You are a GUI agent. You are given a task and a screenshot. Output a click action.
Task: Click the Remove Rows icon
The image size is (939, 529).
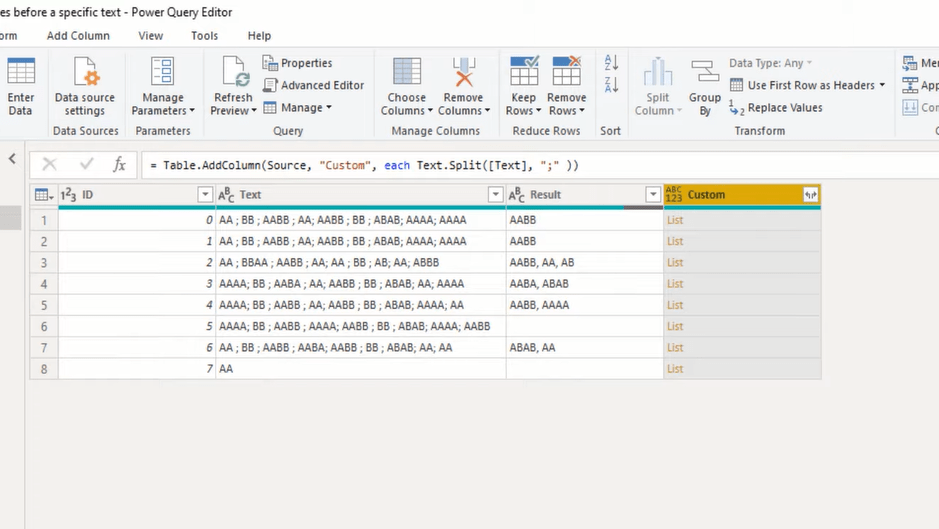pyautogui.click(x=567, y=71)
